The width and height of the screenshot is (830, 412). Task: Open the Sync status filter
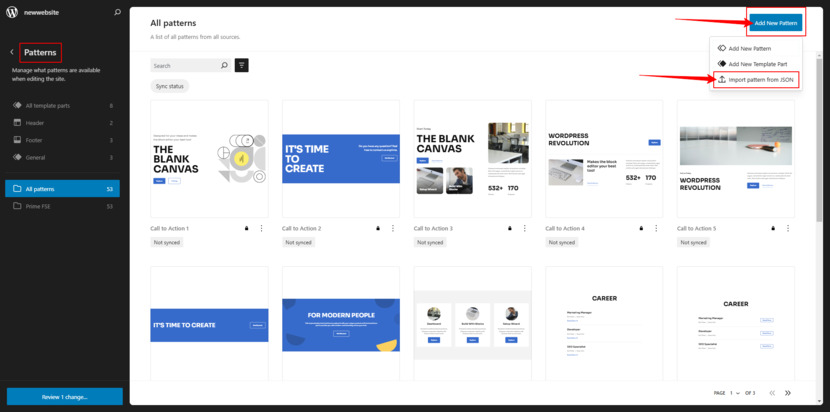[x=169, y=86]
